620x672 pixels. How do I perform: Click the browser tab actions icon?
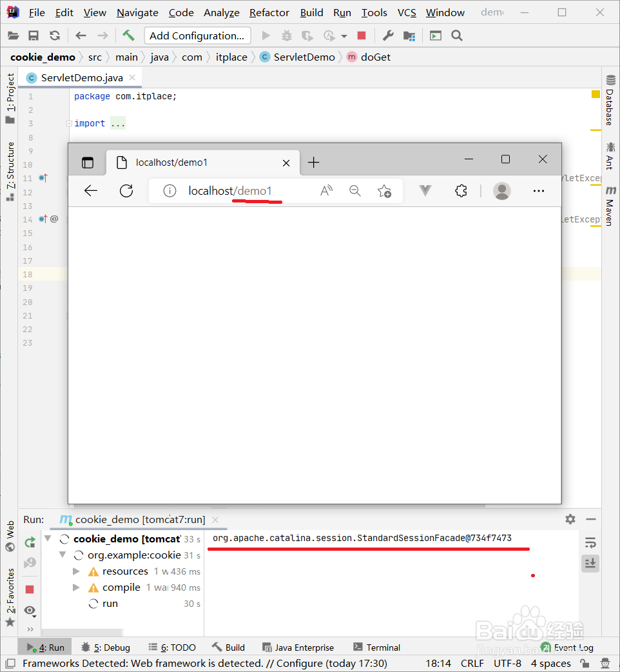pyautogui.click(x=88, y=163)
